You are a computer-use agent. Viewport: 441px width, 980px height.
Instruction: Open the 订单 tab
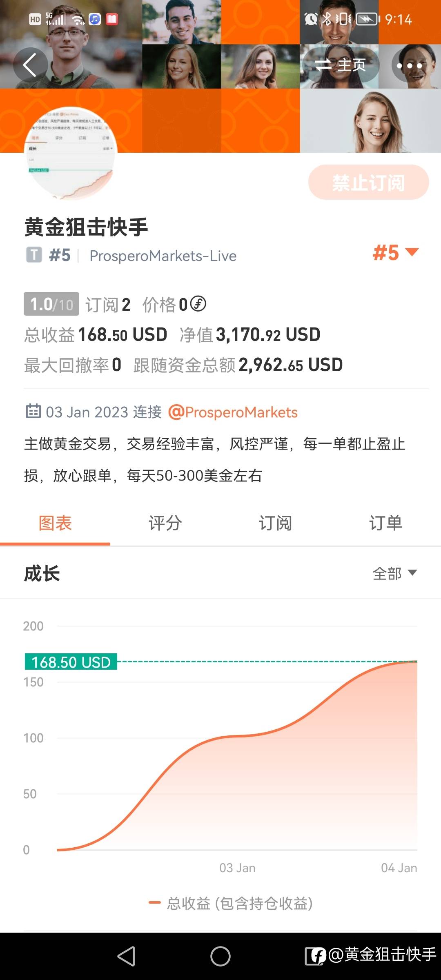pos(386,523)
